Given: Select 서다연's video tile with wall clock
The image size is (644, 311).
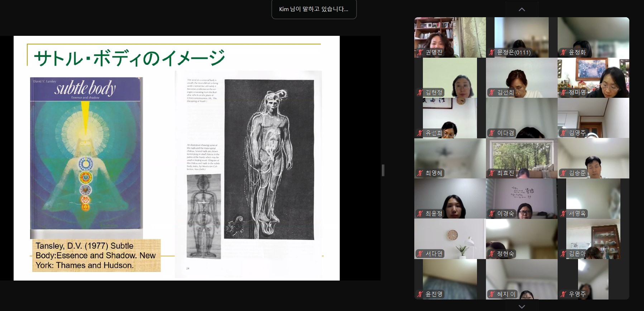Looking at the screenshot, I should [450, 239].
